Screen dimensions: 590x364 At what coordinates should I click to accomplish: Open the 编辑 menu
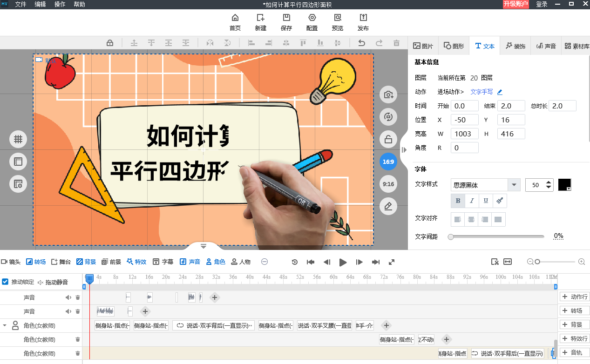point(41,4)
